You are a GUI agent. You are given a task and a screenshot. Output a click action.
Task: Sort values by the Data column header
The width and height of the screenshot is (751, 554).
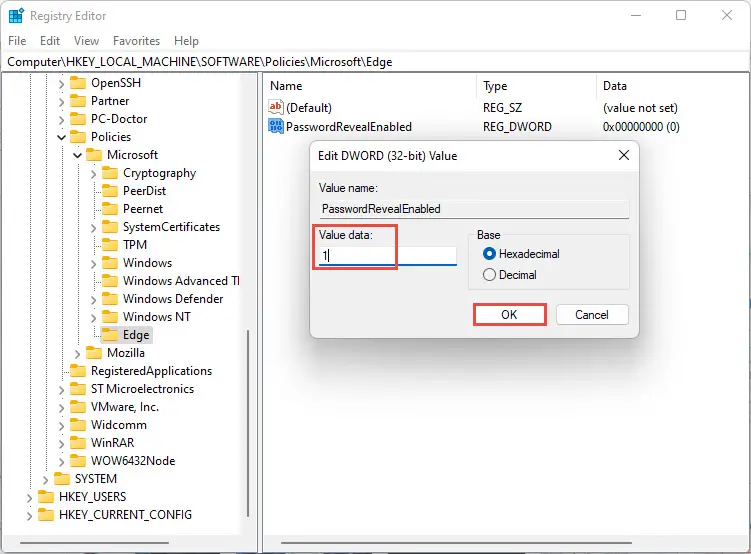coord(672,86)
